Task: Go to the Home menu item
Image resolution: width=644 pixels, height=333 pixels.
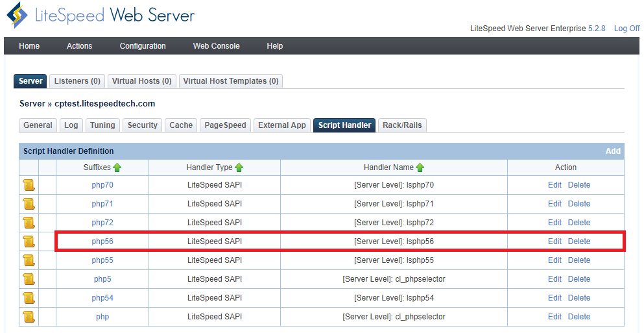Action: pyautogui.click(x=29, y=46)
